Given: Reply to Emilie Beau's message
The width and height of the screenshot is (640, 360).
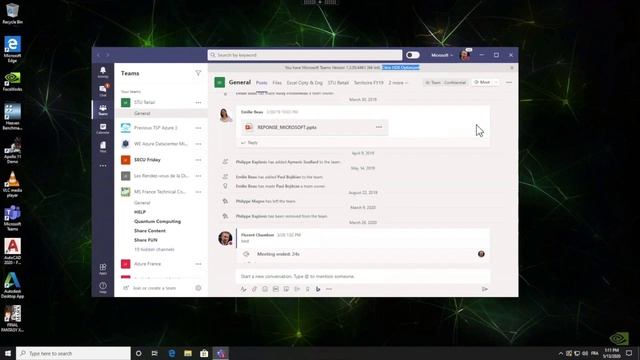Looking at the screenshot, I should (x=250, y=142).
